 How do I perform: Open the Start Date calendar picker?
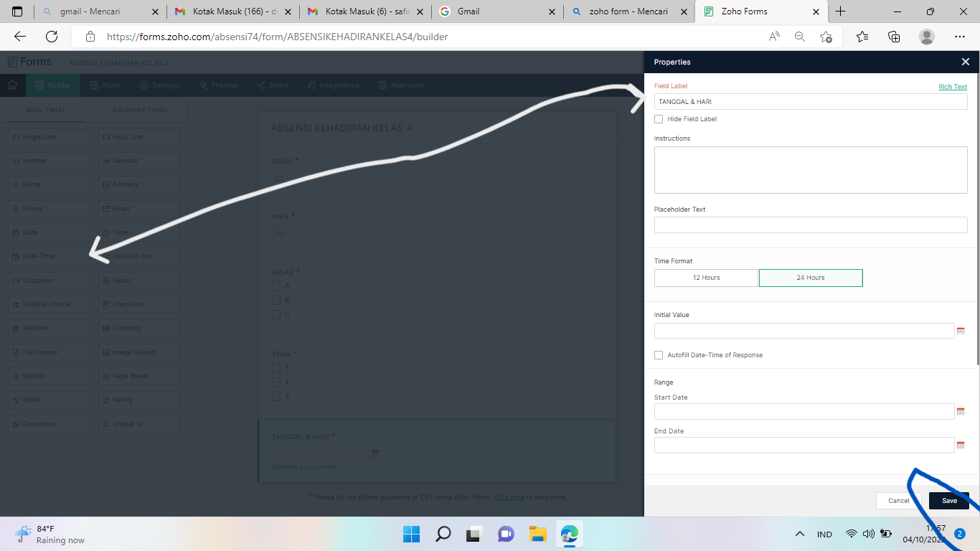coord(961,411)
